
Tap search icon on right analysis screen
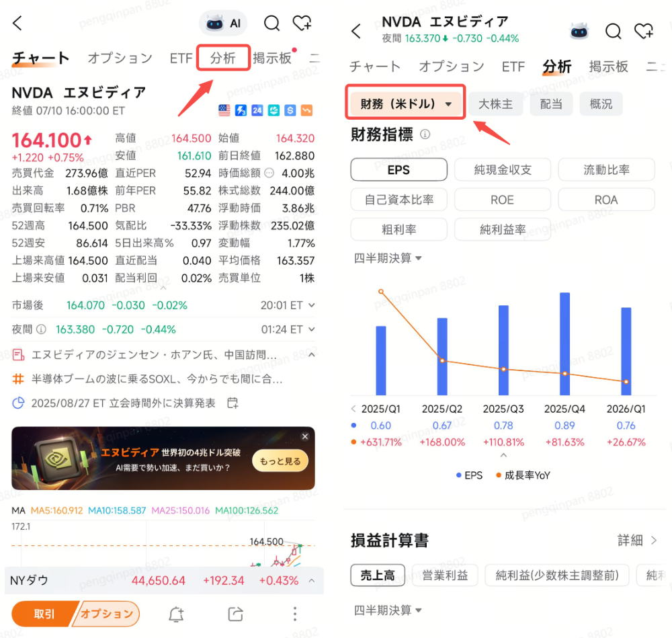point(613,32)
